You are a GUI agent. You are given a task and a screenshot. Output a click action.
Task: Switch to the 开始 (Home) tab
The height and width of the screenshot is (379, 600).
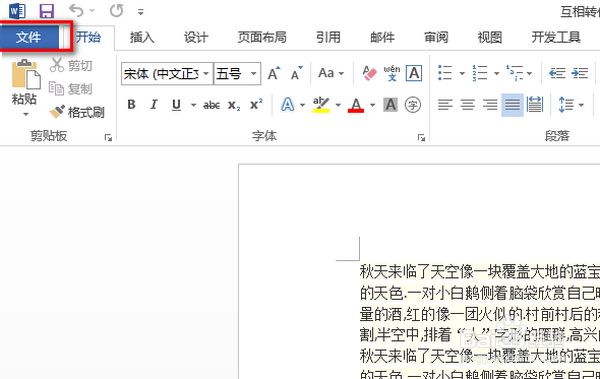pos(88,37)
